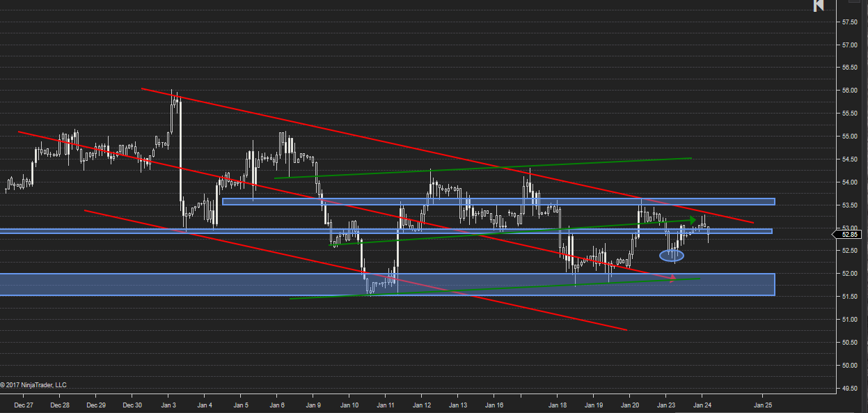Select the blue ellipse drawing near Jan 23
Viewport: 868px width, 413px height.
pos(672,256)
